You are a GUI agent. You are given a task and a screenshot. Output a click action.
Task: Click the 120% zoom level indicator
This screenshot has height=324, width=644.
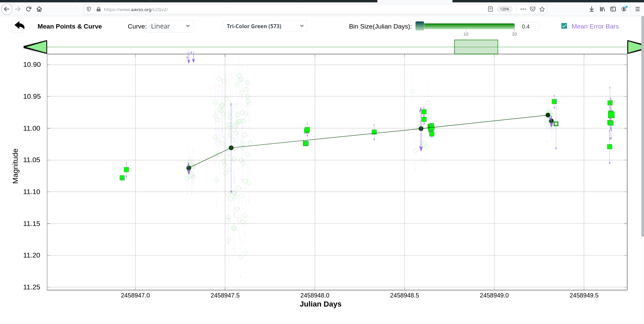504,9
